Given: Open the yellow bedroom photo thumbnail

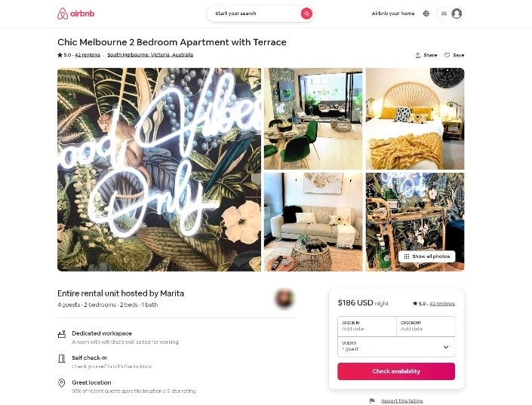Looking at the screenshot, I should point(415,118).
